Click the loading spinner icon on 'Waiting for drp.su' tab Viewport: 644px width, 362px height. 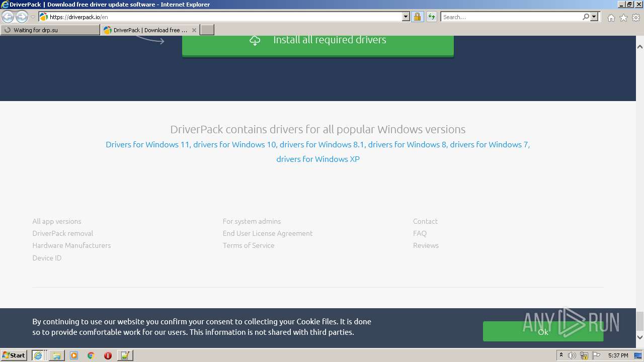click(8, 30)
